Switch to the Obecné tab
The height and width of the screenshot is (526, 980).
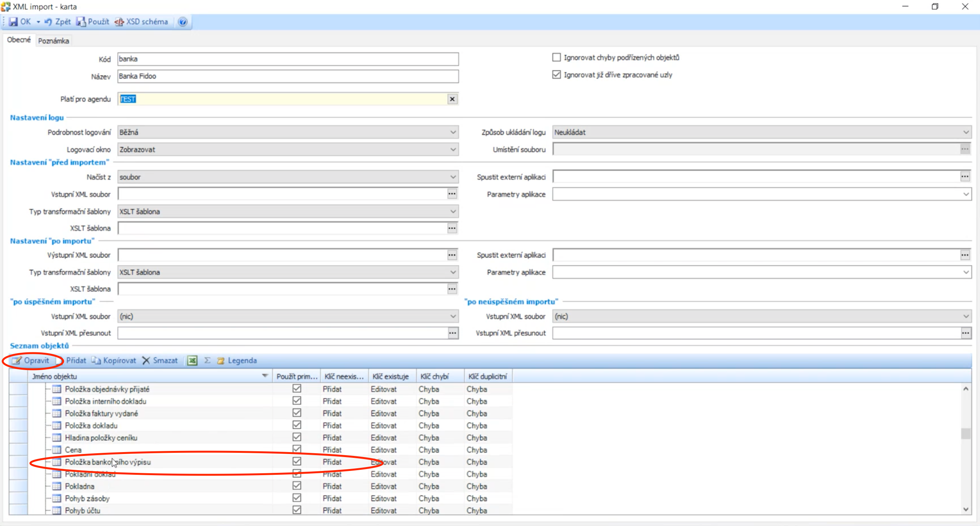point(19,40)
